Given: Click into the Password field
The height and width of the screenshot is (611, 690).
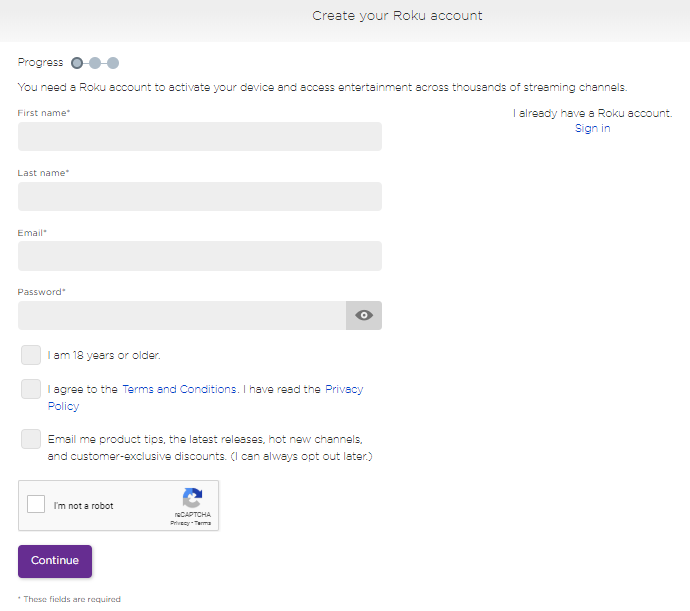Looking at the screenshot, I should pyautogui.click(x=182, y=315).
